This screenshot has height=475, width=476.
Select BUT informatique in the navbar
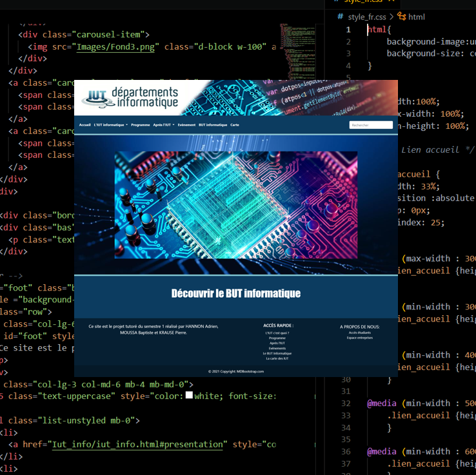pyautogui.click(x=213, y=125)
